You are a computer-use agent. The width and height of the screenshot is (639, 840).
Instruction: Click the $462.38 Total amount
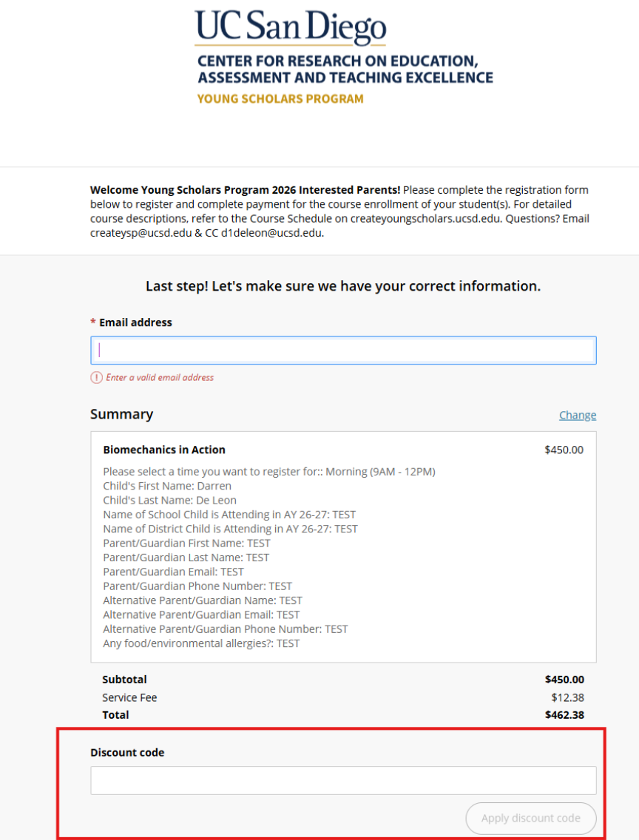coord(564,715)
